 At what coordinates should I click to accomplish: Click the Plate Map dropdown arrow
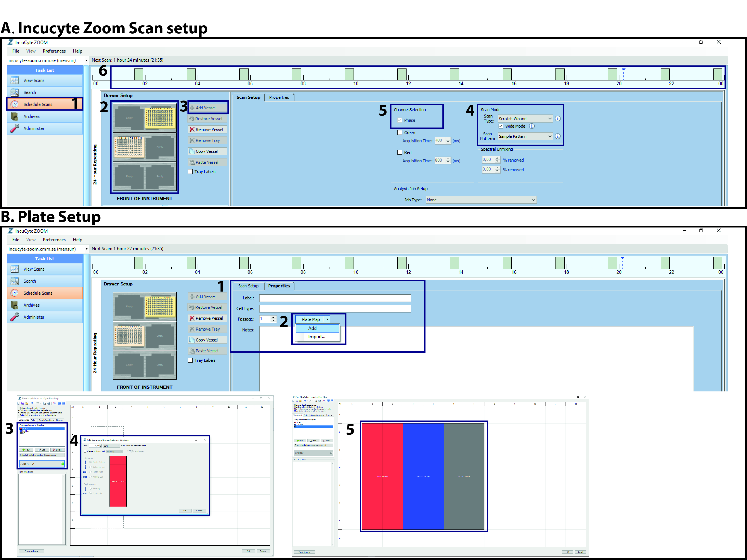click(x=327, y=319)
